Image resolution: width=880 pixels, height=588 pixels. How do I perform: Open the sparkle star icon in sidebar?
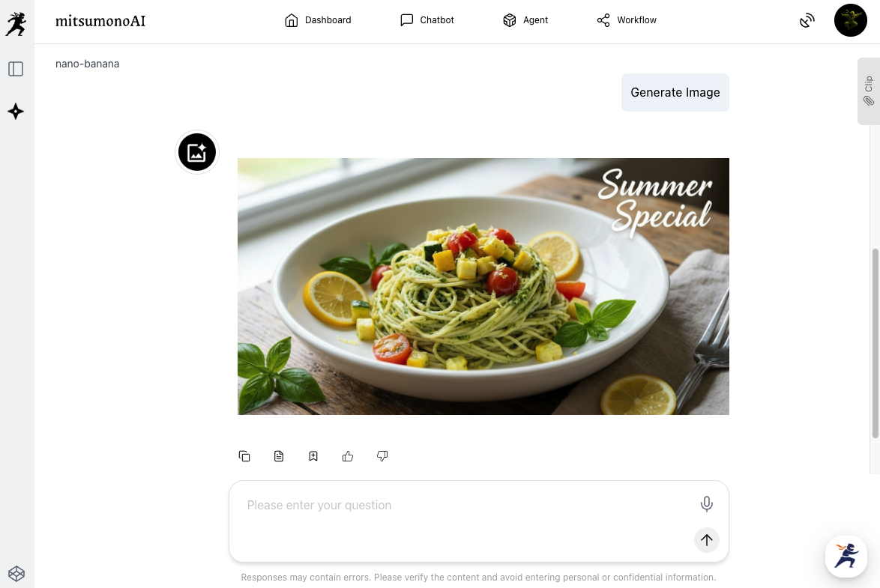(x=16, y=111)
